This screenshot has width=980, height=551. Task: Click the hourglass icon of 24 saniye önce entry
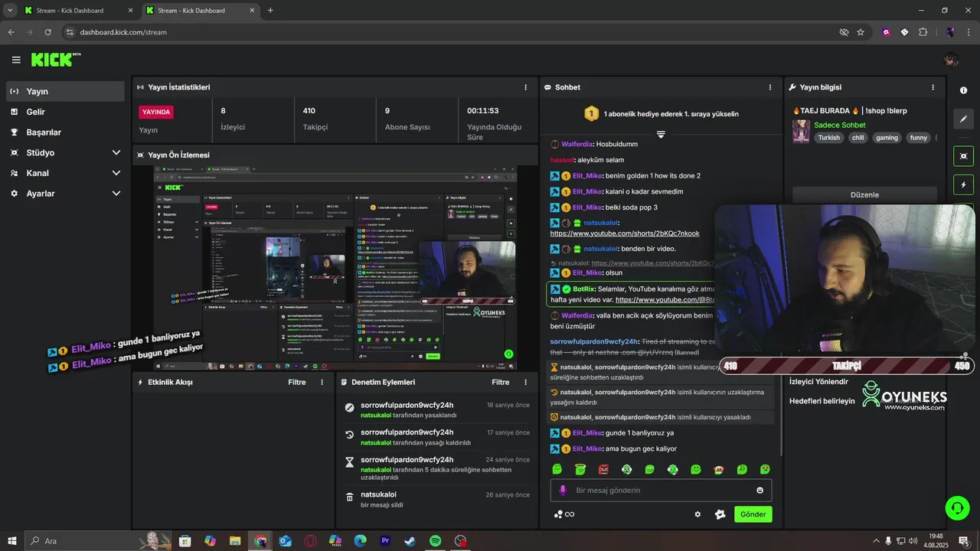point(350,462)
